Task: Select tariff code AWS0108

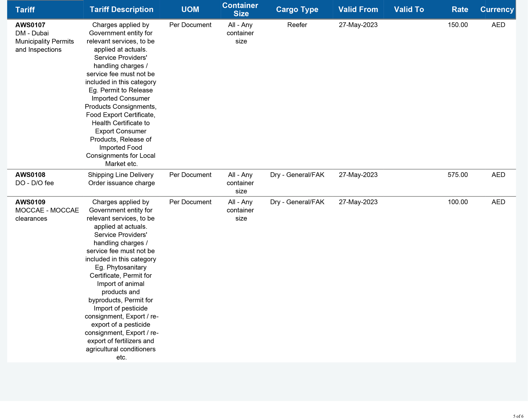Action: (x=30, y=175)
